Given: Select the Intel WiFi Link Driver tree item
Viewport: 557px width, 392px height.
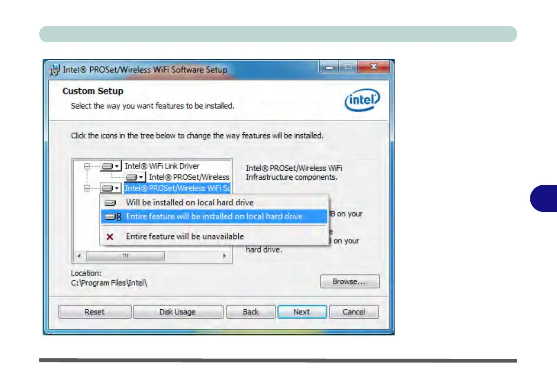Looking at the screenshot, I should click(x=162, y=166).
